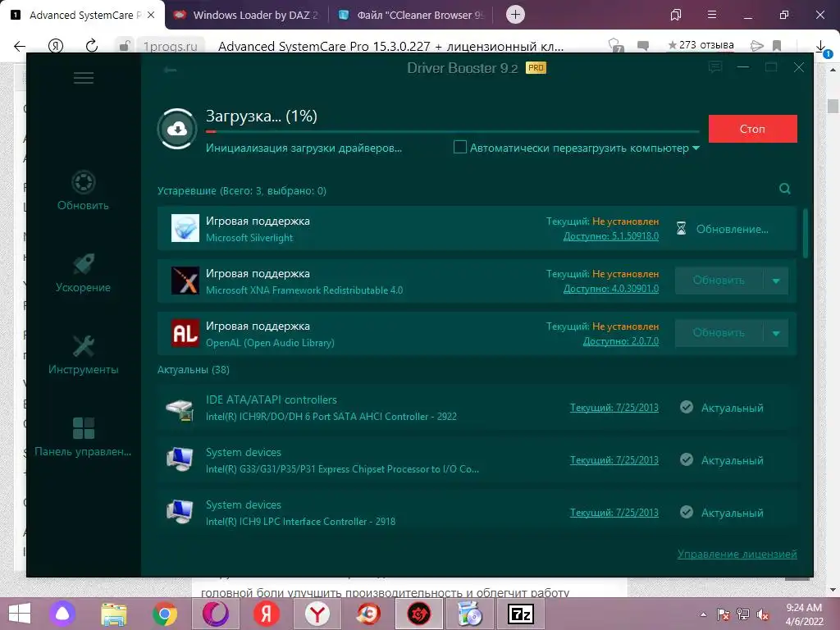Click the Актуальны (38) section header
Screen dimensions: 840x630
(194, 370)
